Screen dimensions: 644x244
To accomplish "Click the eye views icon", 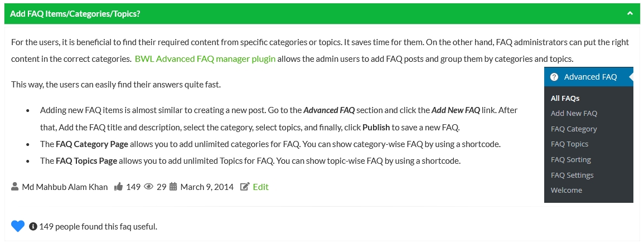I will pyautogui.click(x=149, y=187).
